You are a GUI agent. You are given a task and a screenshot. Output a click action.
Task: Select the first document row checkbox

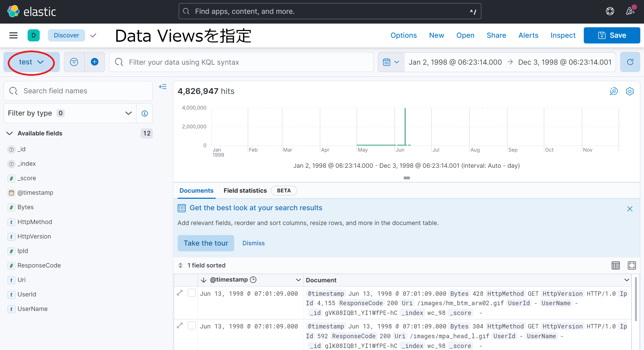tap(192, 293)
